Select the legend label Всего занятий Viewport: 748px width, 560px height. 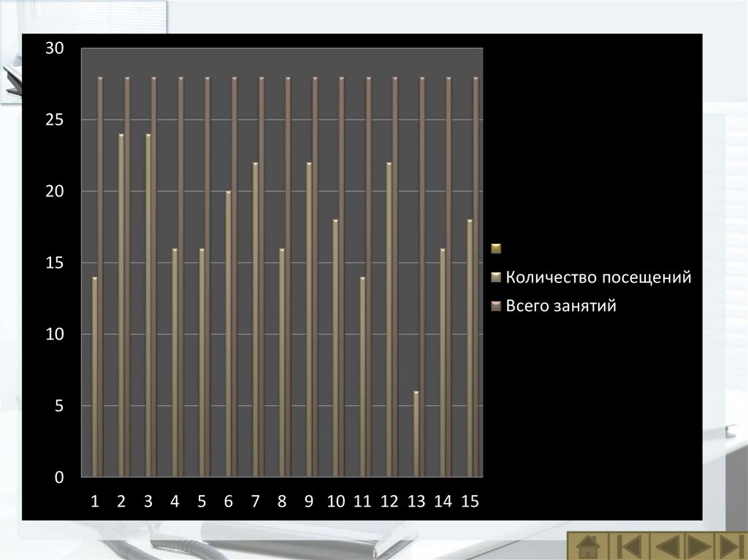click(561, 306)
